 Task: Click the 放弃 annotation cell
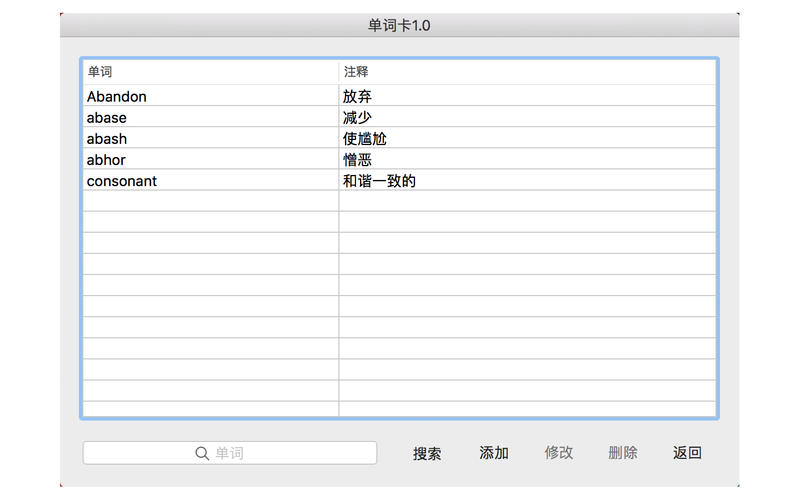point(358,97)
